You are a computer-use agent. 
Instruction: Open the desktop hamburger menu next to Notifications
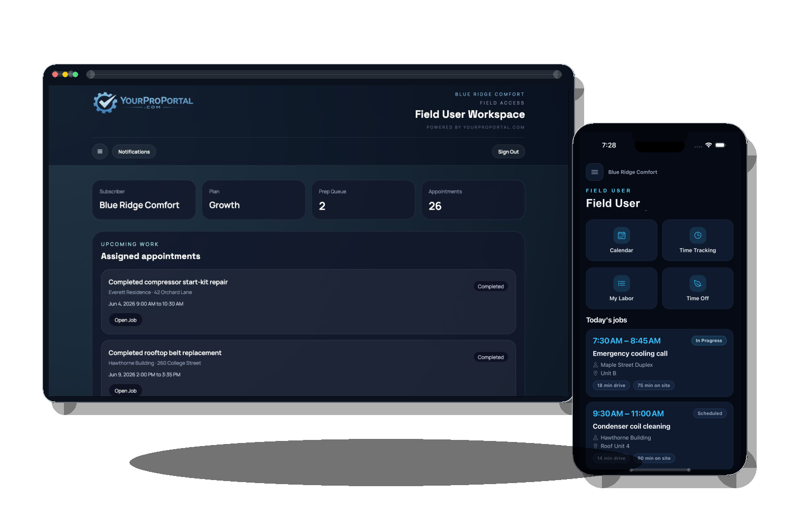click(100, 151)
